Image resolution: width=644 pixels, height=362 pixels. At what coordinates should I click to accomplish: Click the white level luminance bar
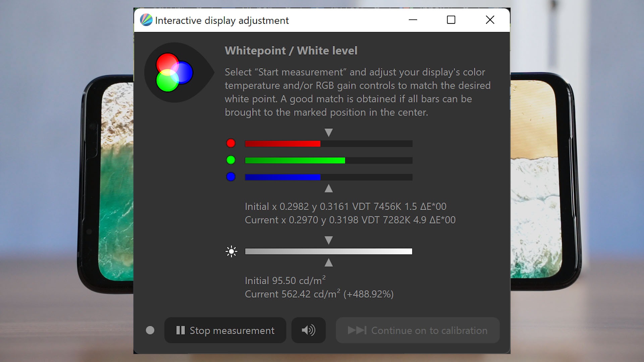329,251
